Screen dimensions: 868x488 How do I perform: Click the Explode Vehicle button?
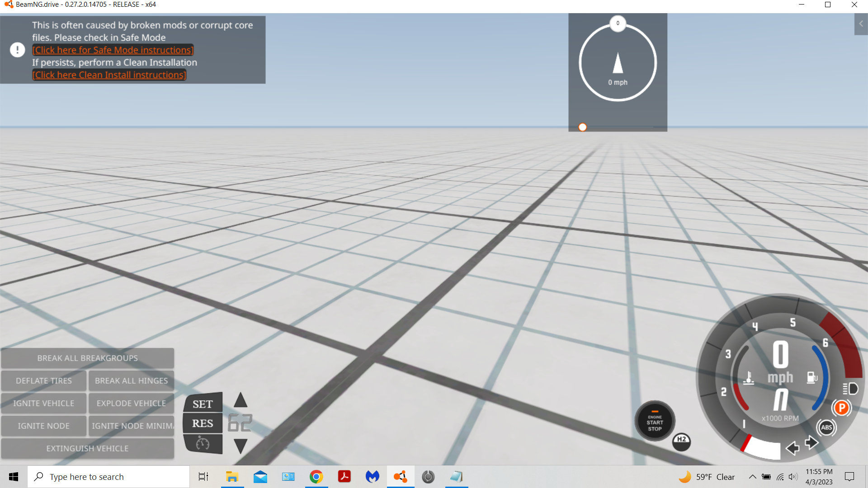131,403
